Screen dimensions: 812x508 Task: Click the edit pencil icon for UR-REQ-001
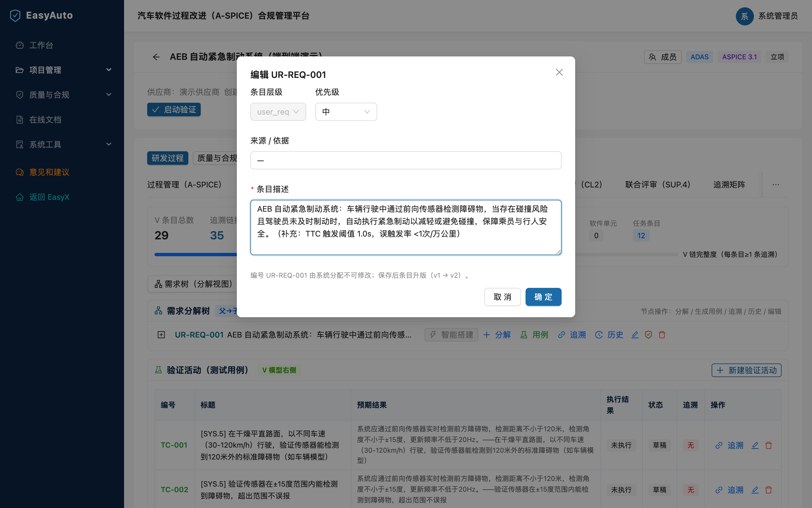pos(635,335)
